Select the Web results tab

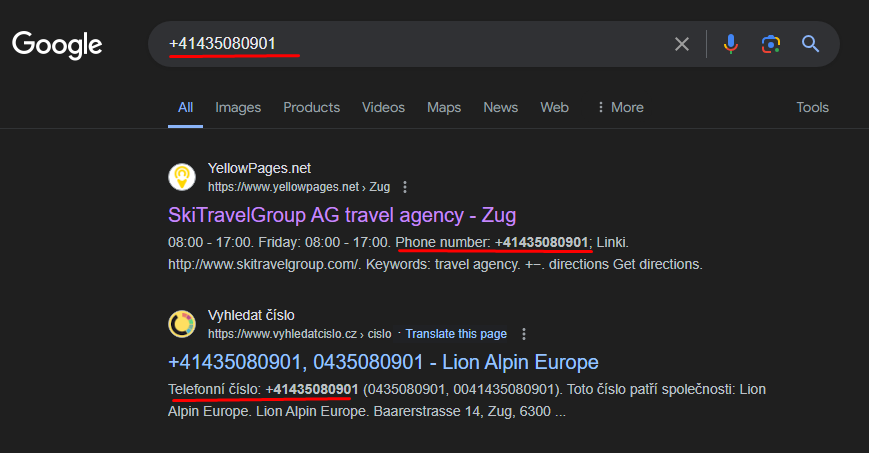[x=554, y=107]
